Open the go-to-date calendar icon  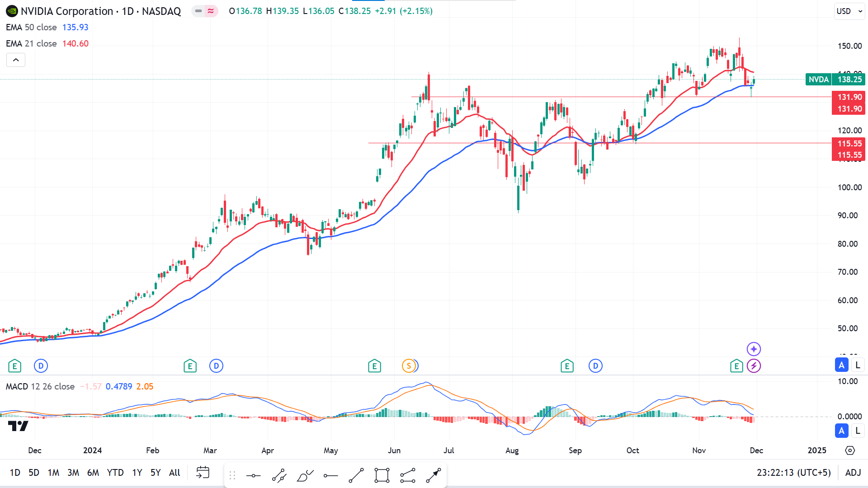click(x=203, y=473)
